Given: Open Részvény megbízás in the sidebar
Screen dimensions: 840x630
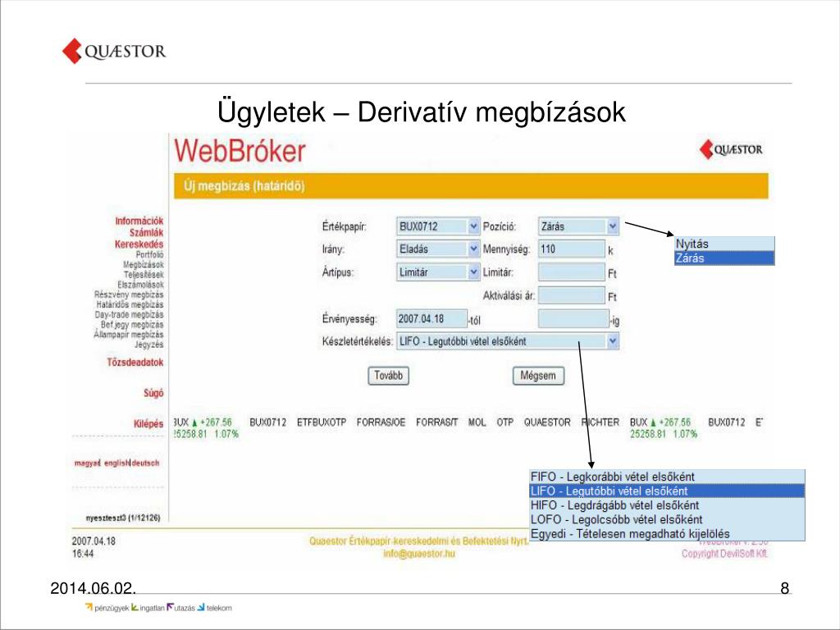Looking at the screenshot, I should pos(129,294).
